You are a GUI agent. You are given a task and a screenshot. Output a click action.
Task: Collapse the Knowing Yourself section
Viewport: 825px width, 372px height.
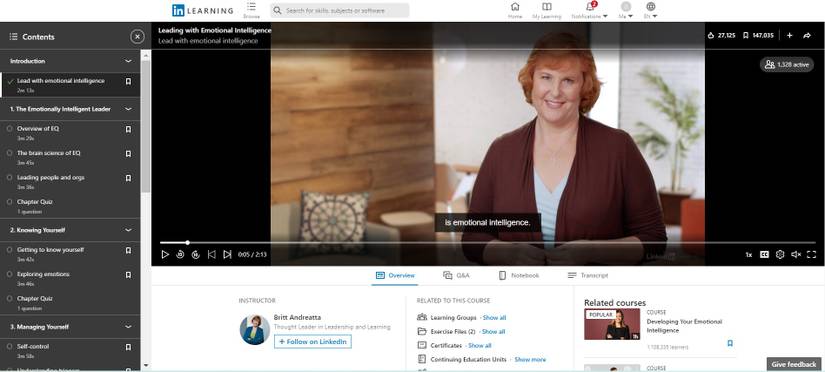128,230
